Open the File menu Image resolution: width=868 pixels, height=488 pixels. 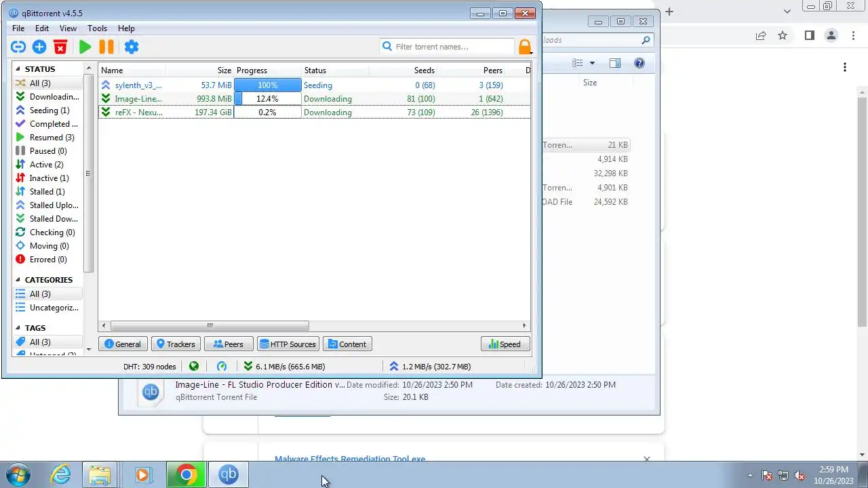click(x=18, y=28)
